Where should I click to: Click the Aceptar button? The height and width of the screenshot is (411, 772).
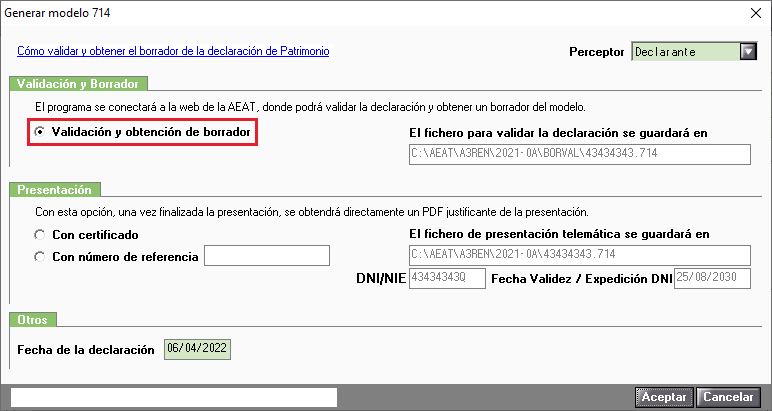[x=664, y=397]
